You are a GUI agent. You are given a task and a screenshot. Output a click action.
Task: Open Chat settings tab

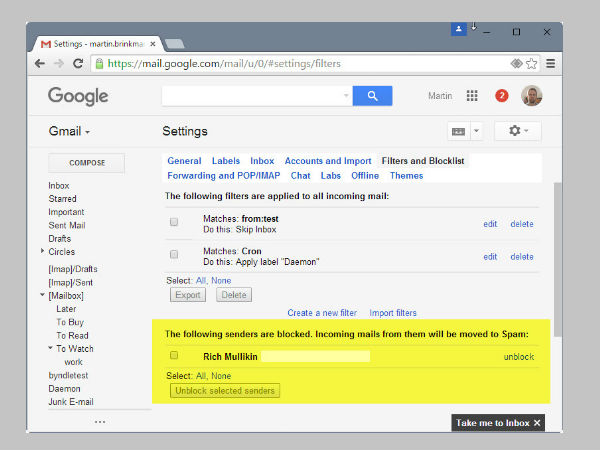[300, 176]
